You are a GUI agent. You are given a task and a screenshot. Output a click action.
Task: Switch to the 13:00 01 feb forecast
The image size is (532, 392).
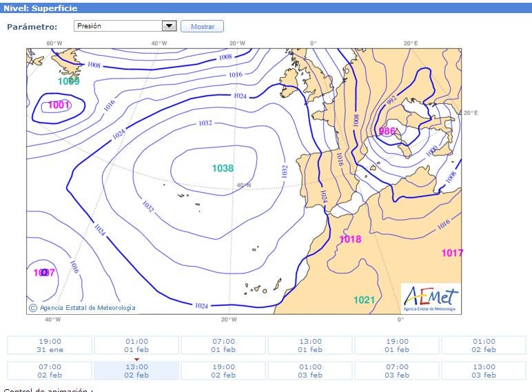pos(310,345)
